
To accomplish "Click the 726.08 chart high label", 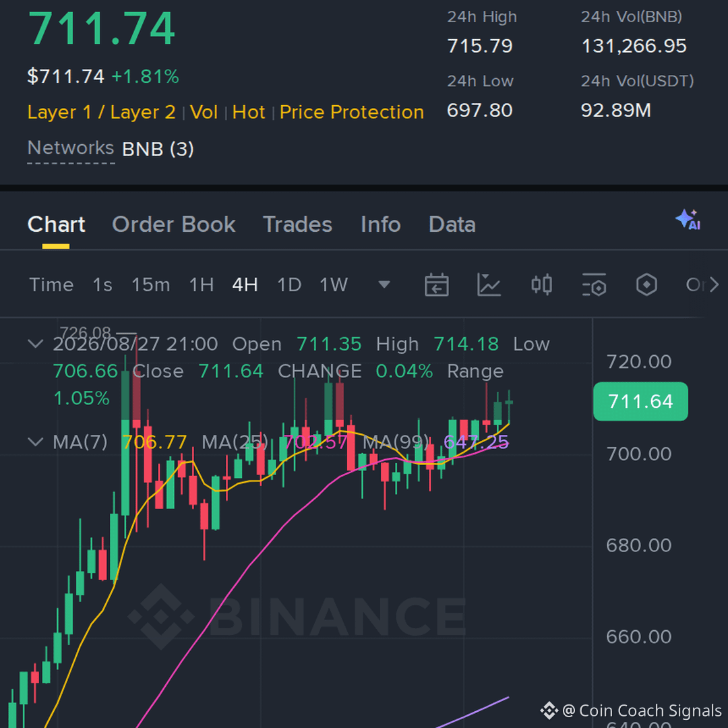I will pyautogui.click(x=86, y=332).
